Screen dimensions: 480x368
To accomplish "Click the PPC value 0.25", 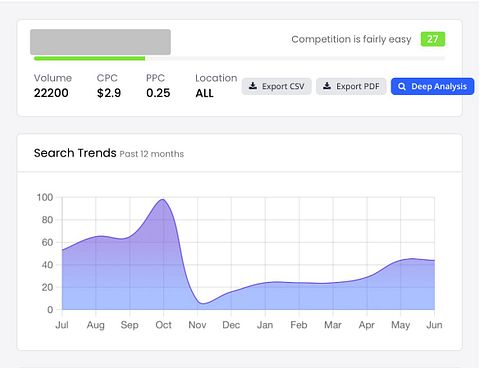I will [158, 93].
